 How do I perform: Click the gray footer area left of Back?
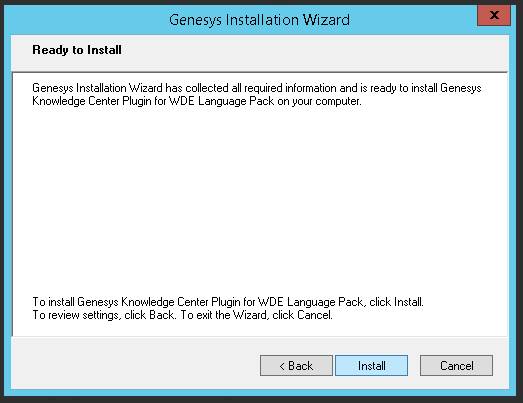[x=133, y=364]
